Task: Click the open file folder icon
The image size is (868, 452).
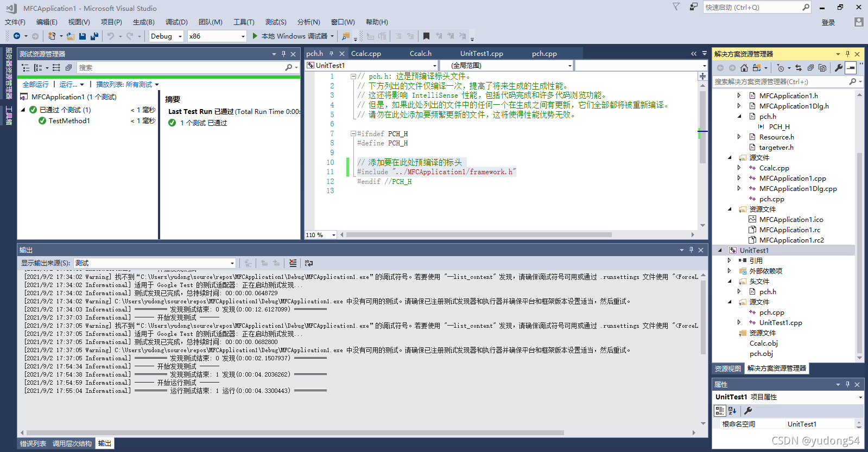Action: 71,36
